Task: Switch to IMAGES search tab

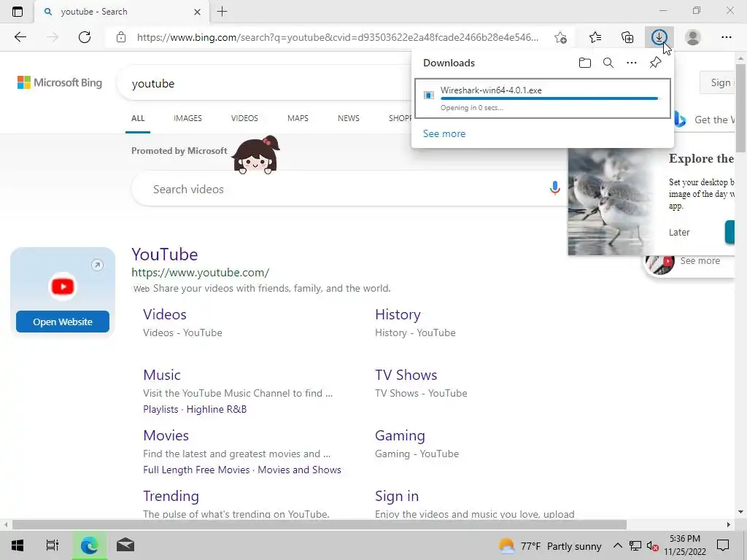Action: pos(187,118)
